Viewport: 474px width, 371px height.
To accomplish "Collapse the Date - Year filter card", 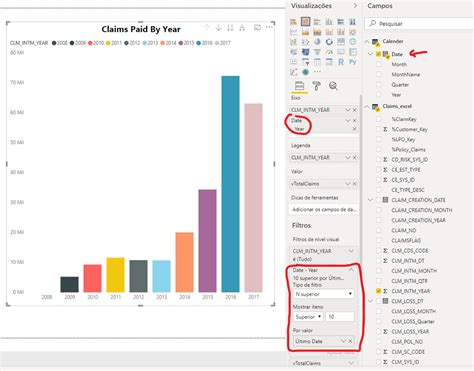I will tap(351, 270).
